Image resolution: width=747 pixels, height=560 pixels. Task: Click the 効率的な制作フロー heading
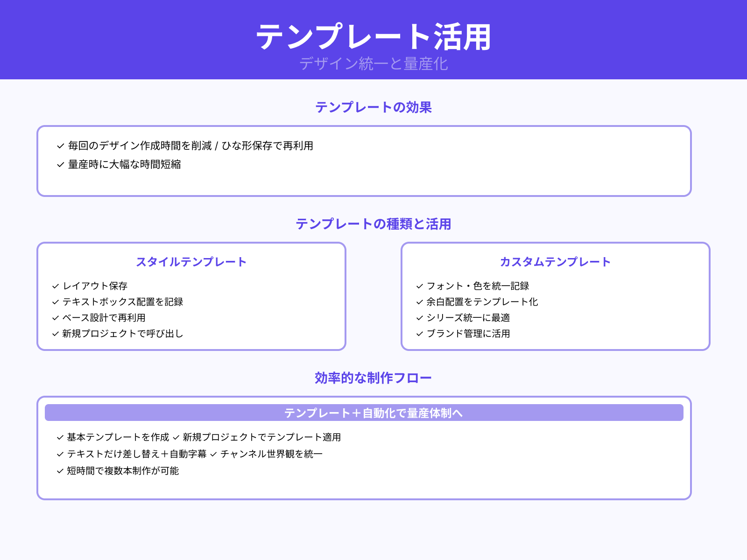[x=373, y=378]
